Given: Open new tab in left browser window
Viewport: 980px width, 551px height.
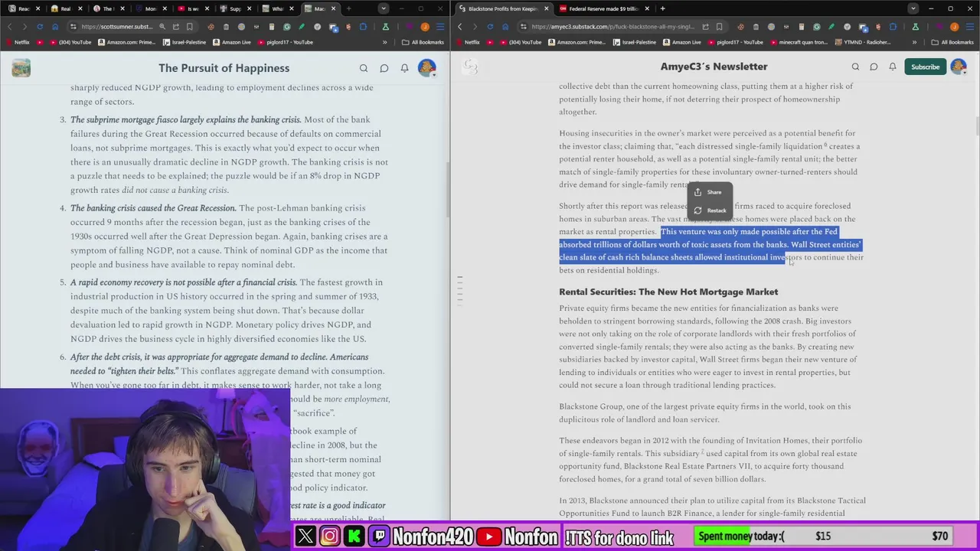Looking at the screenshot, I should coord(348,8).
